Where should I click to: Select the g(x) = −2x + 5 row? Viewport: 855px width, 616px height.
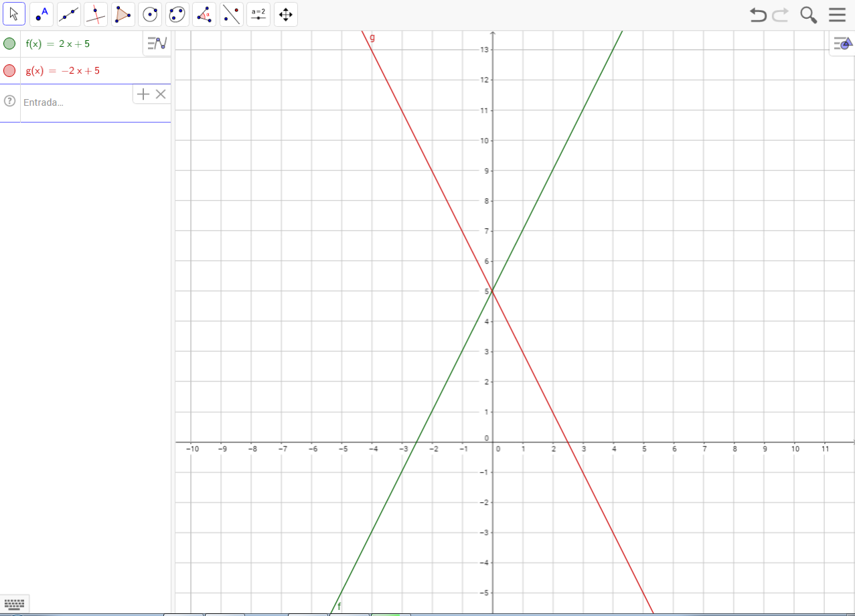click(x=86, y=70)
